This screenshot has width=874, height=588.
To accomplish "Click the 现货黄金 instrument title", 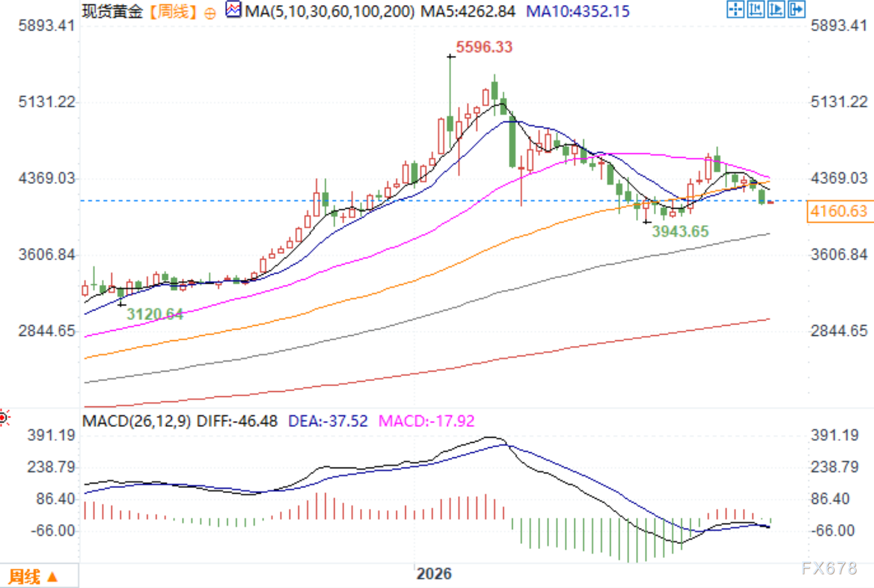I will click(113, 11).
